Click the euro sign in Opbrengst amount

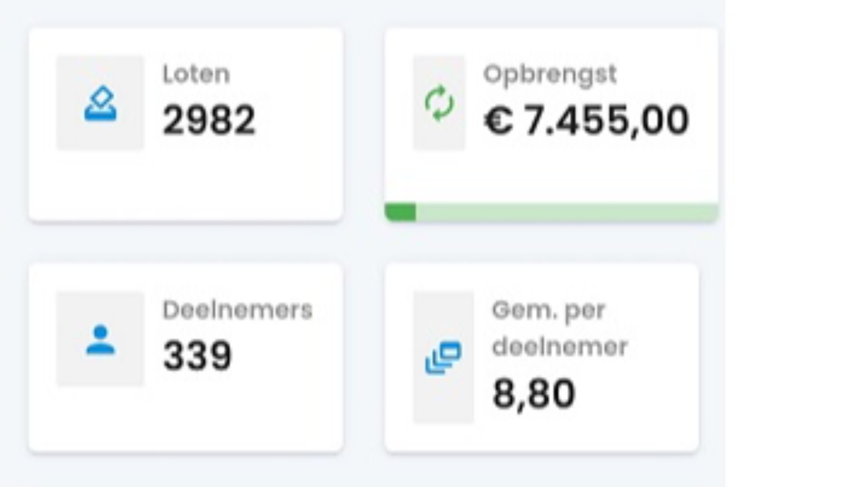(498, 121)
